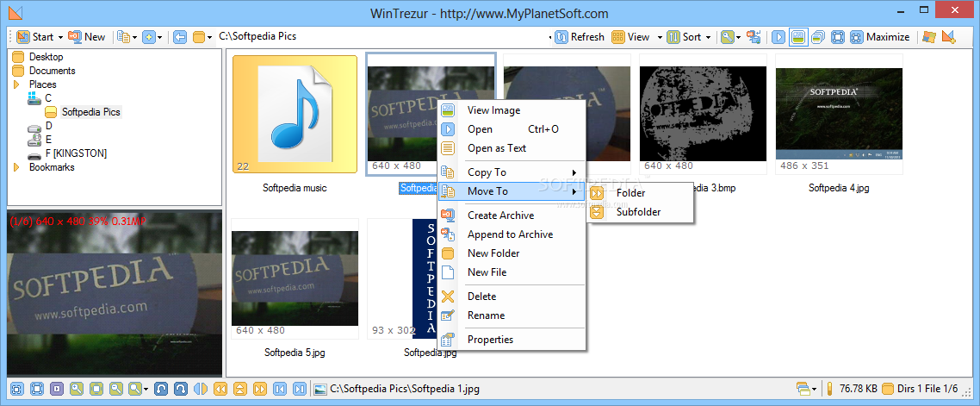This screenshot has height=406, width=980.
Task: Click the WinTrezur add icon at toolbar end
Action: pos(949,37)
